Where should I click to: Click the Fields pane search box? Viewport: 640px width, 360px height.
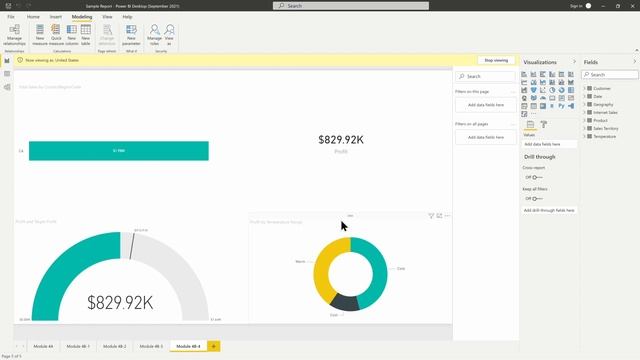610,75
